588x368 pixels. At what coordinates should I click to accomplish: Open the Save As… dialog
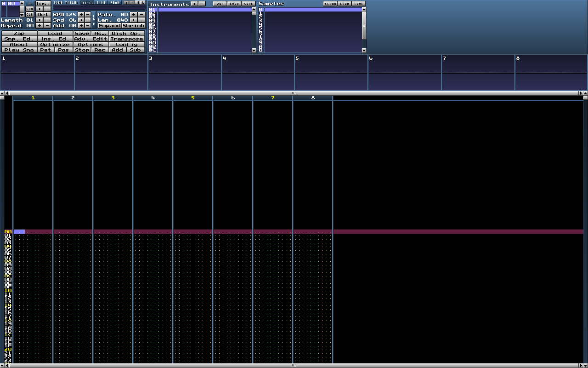click(x=100, y=34)
